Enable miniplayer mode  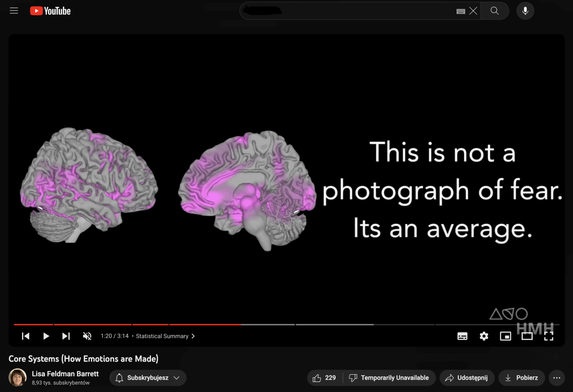click(x=505, y=336)
